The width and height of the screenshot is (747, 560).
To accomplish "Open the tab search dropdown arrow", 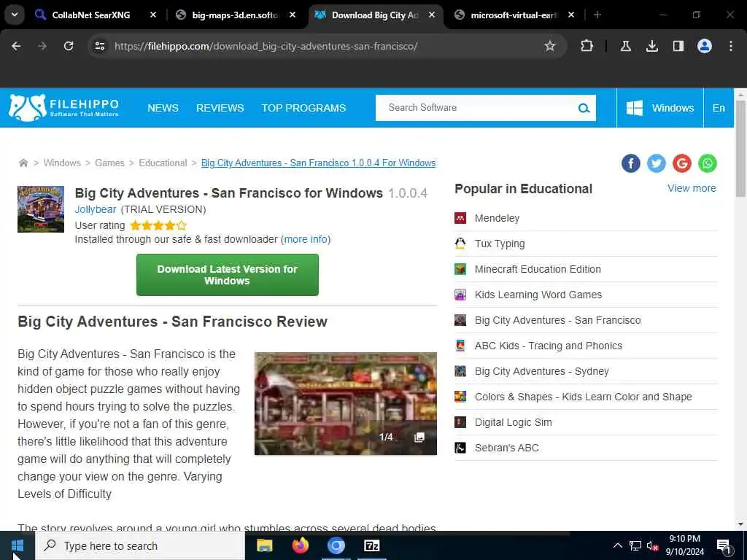I will pyautogui.click(x=15, y=15).
